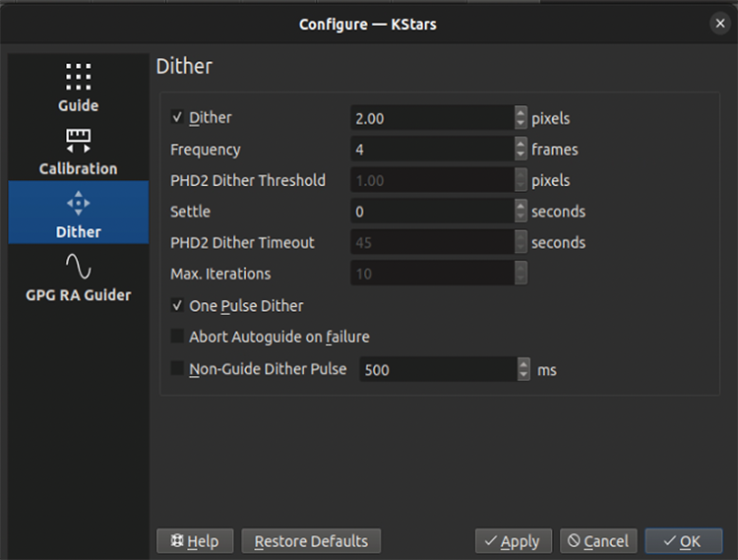
Task: Click the Dither pixels spinbox arrows
Action: point(521,118)
